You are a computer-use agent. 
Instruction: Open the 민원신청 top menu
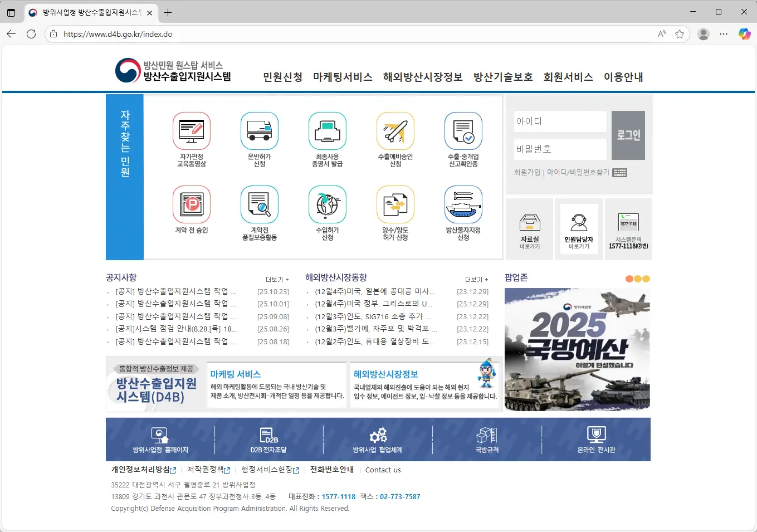tap(282, 77)
